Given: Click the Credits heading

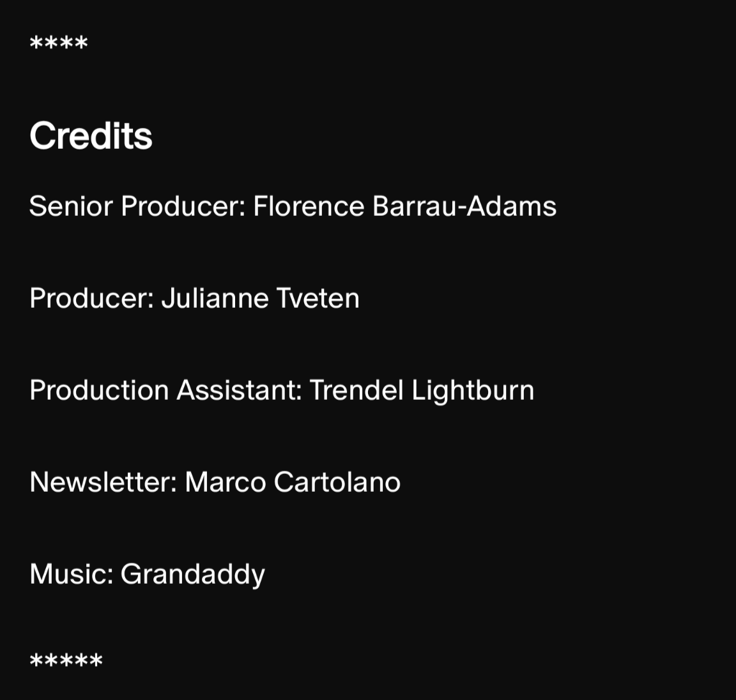Looking at the screenshot, I should 91,136.
